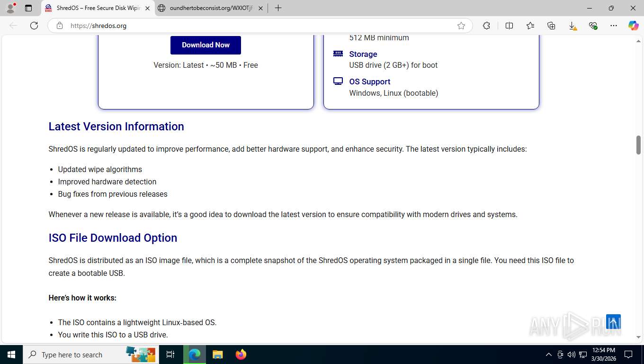Click the Storage memory icon
Image resolution: width=644 pixels, height=364 pixels.
pos(338,54)
